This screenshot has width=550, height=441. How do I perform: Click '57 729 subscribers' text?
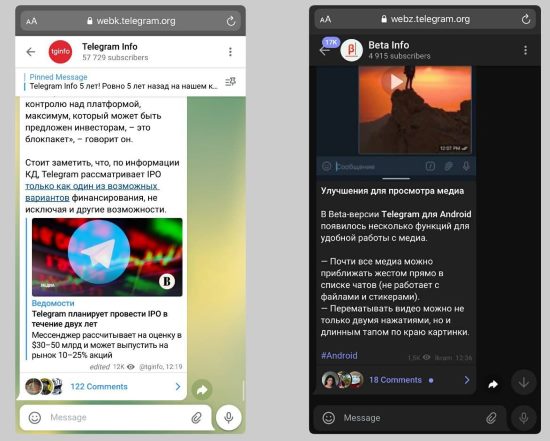pos(115,58)
